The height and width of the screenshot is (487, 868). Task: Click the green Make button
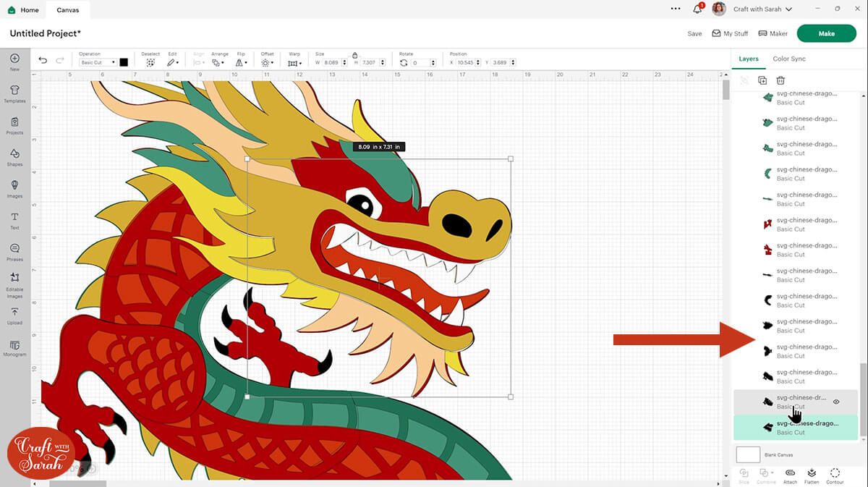(827, 33)
